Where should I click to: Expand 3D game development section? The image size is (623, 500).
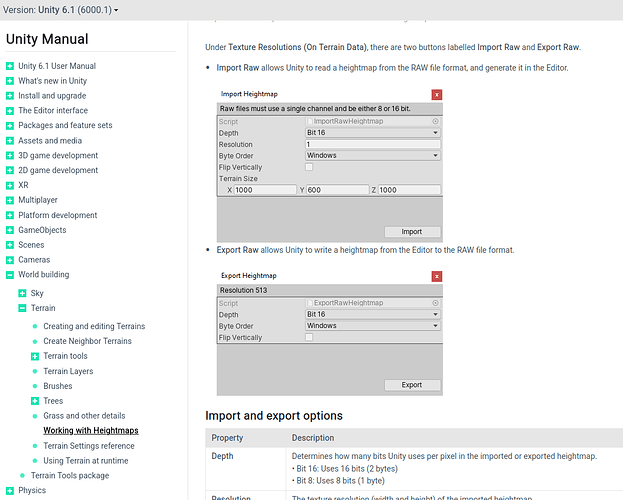[10, 155]
